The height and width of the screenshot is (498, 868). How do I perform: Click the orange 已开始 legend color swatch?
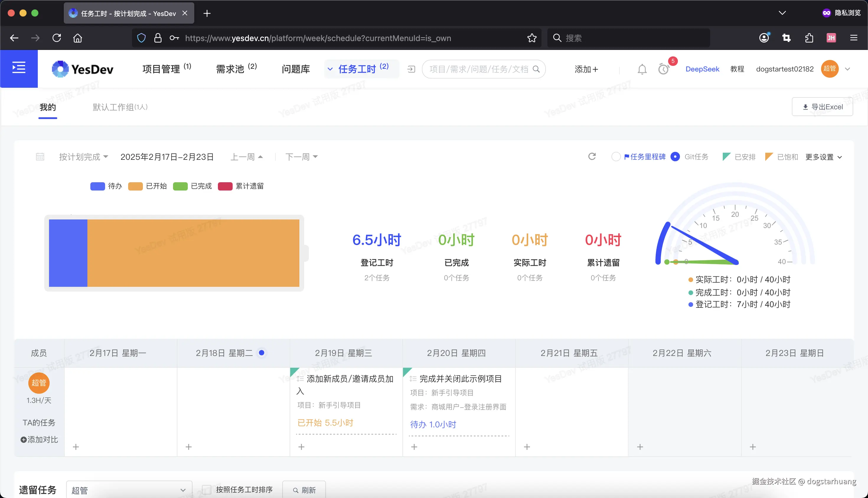pos(136,186)
